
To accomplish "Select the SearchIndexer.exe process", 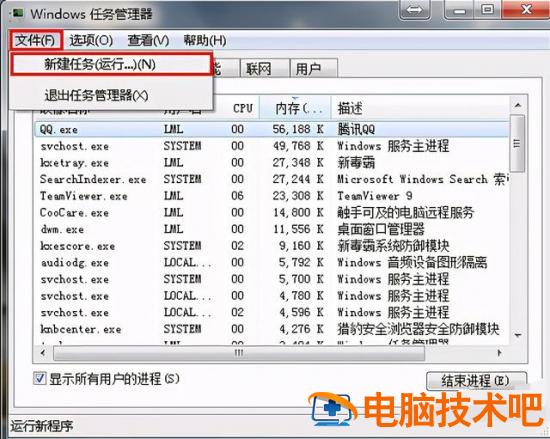I will [271, 179].
